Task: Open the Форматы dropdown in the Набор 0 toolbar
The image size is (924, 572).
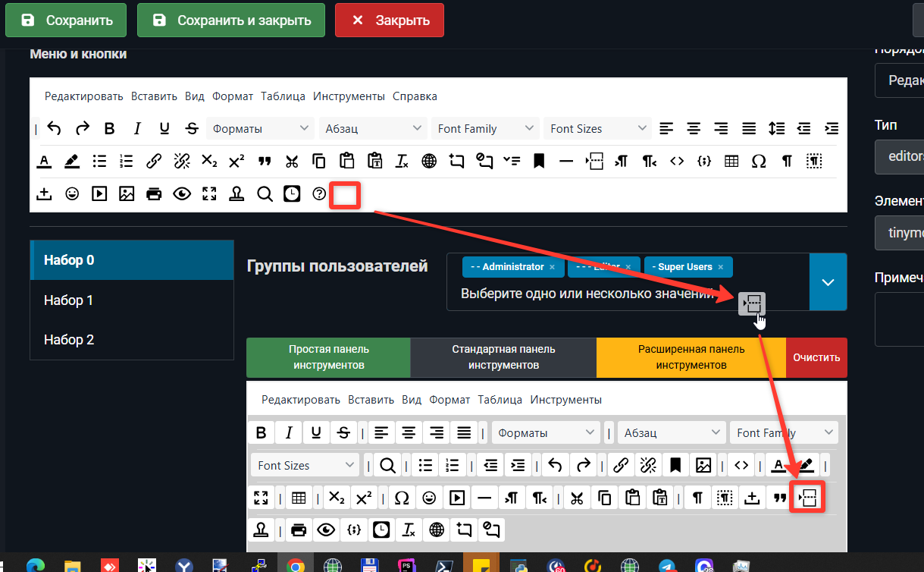Action: 546,432
